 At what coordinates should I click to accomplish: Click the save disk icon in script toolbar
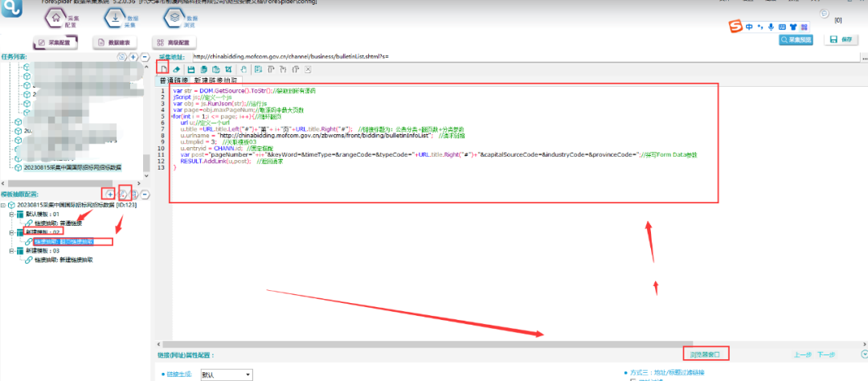coord(191,69)
